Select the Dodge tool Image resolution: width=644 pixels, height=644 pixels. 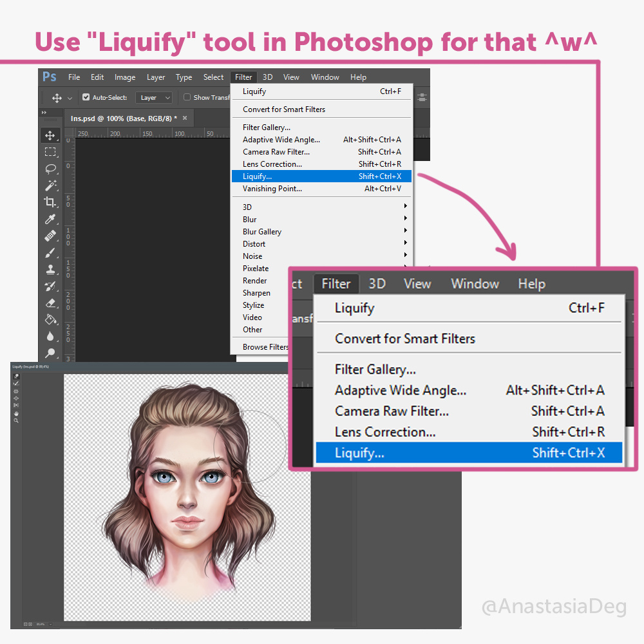(50, 353)
